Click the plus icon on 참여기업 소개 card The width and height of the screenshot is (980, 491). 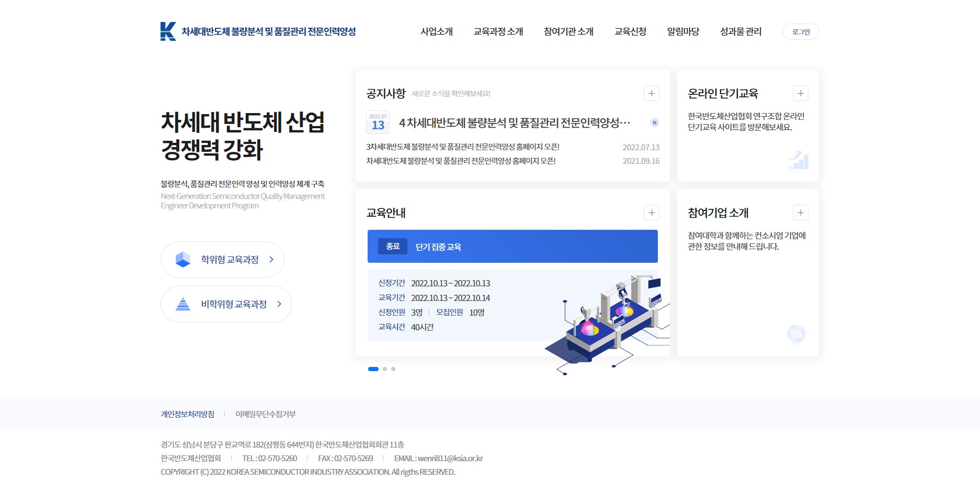[x=800, y=213]
